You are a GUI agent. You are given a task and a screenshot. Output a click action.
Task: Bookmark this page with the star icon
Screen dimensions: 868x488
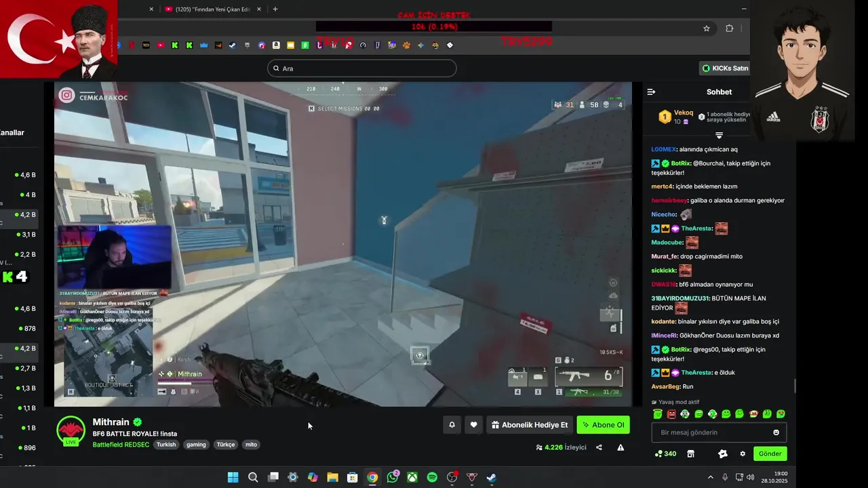click(707, 28)
